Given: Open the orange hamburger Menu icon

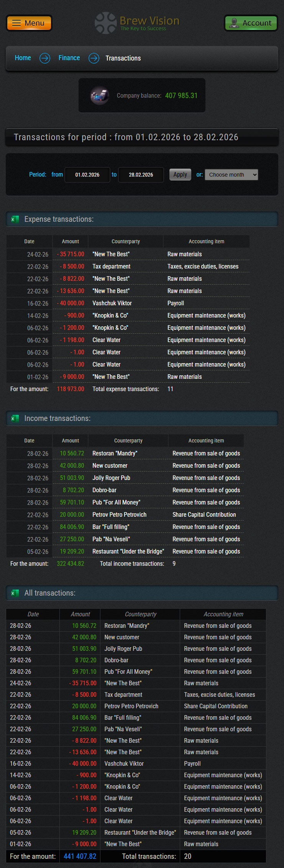Looking at the screenshot, I should pos(16,23).
